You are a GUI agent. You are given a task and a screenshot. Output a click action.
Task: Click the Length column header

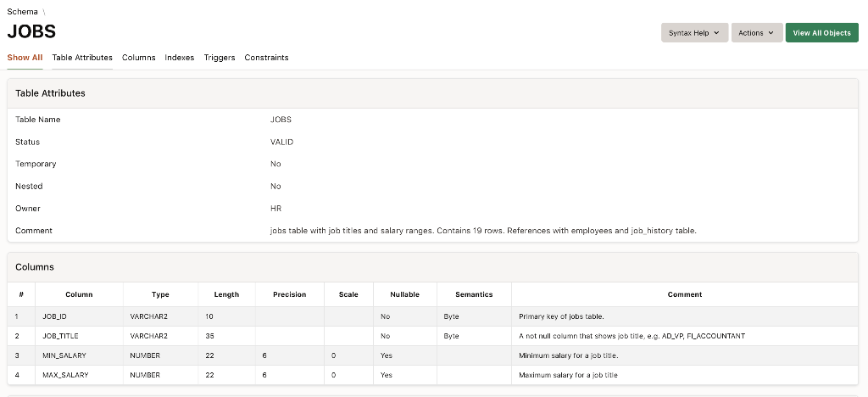tap(226, 294)
